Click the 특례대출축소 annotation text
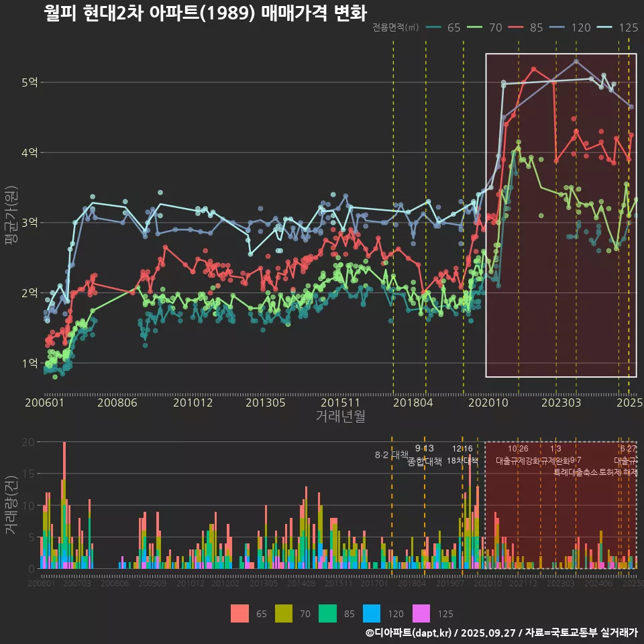This screenshot has height=644, width=644. click(576, 472)
